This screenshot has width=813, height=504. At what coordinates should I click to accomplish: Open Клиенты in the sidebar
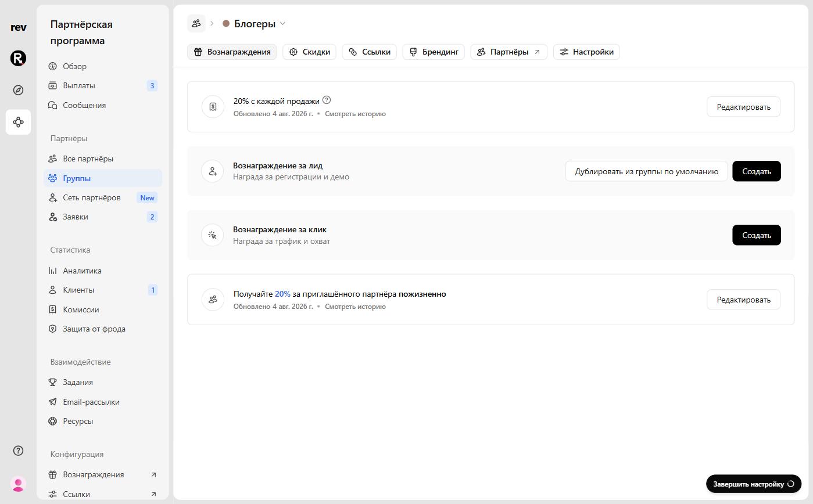pyautogui.click(x=103, y=290)
